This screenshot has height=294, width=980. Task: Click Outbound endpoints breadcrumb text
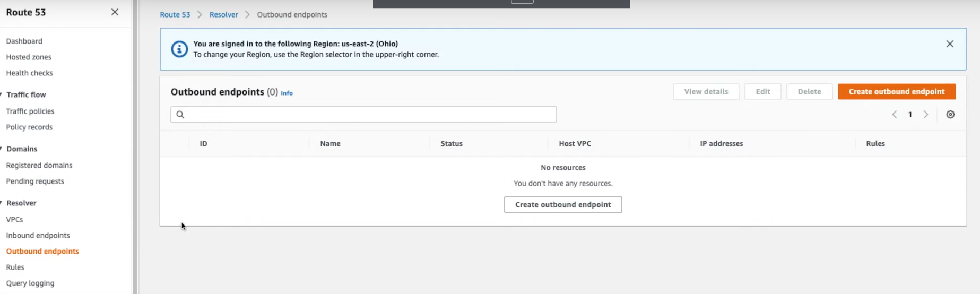[292, 15]
